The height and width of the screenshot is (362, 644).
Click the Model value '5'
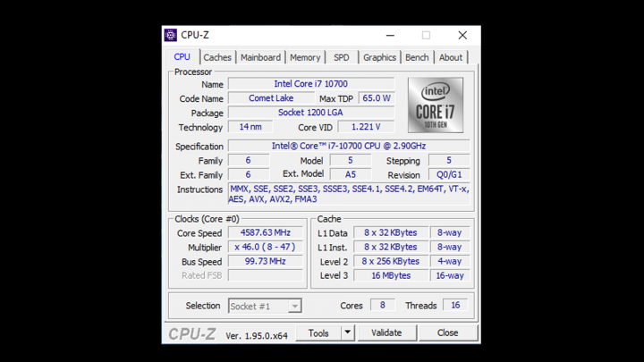351,161
